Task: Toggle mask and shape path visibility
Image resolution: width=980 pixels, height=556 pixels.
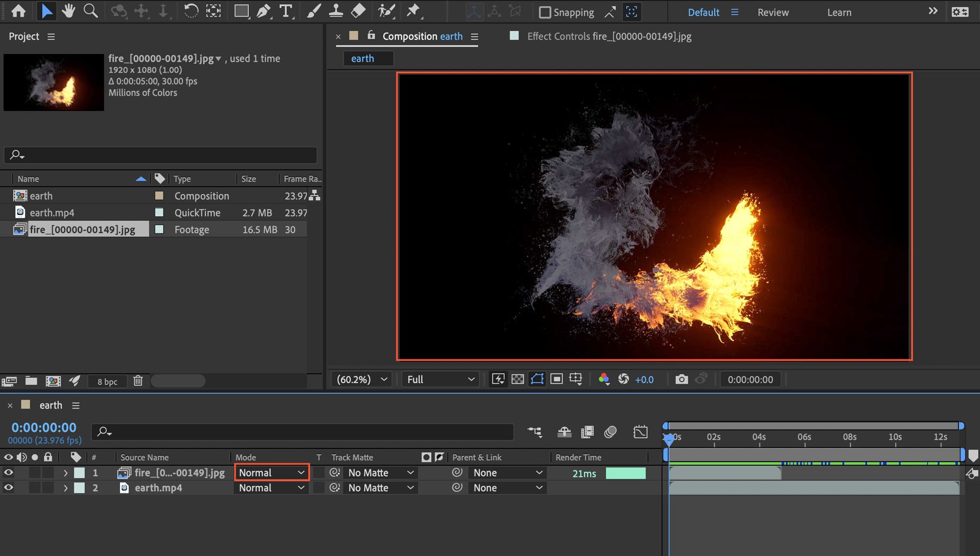Action: (x=537, y=379)
